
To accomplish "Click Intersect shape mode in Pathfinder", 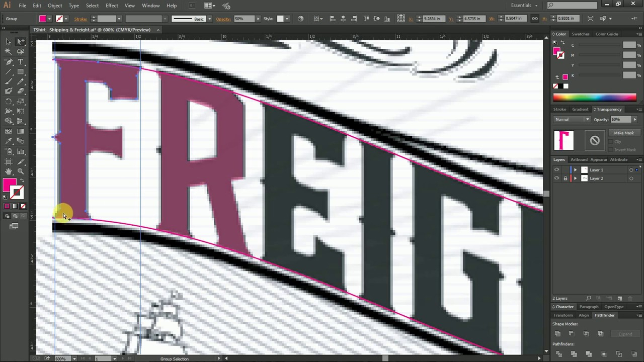I will [586, 334].
